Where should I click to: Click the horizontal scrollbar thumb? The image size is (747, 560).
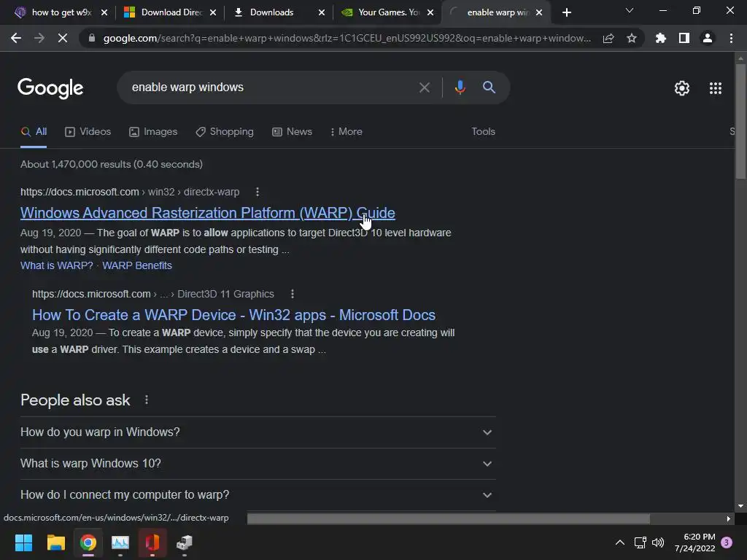[449, 518]
